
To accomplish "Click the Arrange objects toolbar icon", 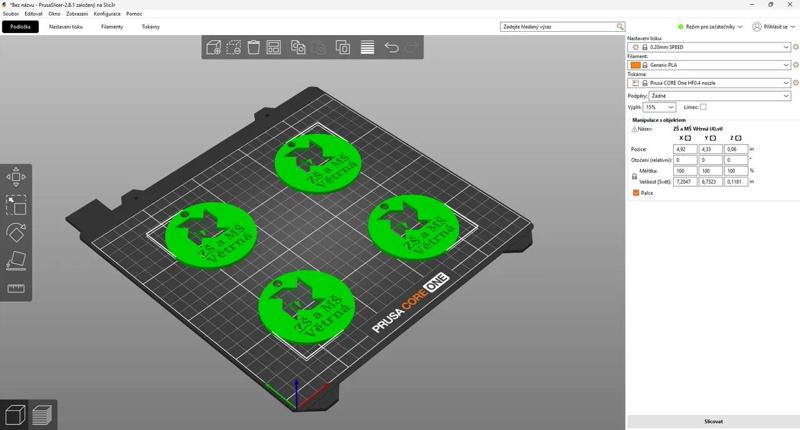I will [273, 47].
